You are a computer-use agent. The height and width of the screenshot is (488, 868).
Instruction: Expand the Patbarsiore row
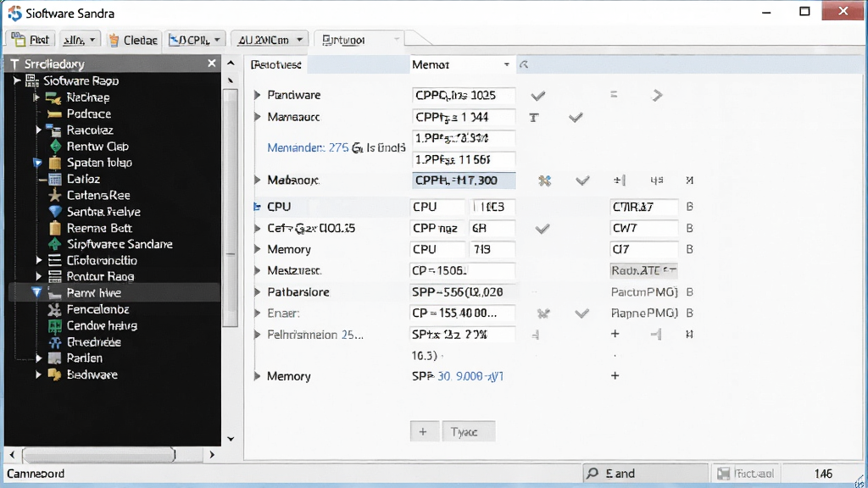(258, 291)
